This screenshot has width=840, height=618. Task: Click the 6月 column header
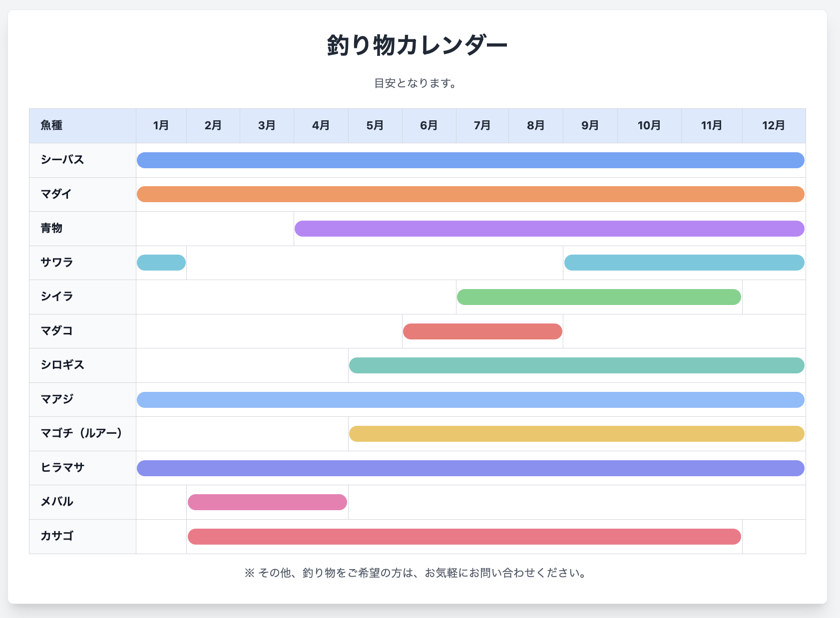tap(428, 125)
